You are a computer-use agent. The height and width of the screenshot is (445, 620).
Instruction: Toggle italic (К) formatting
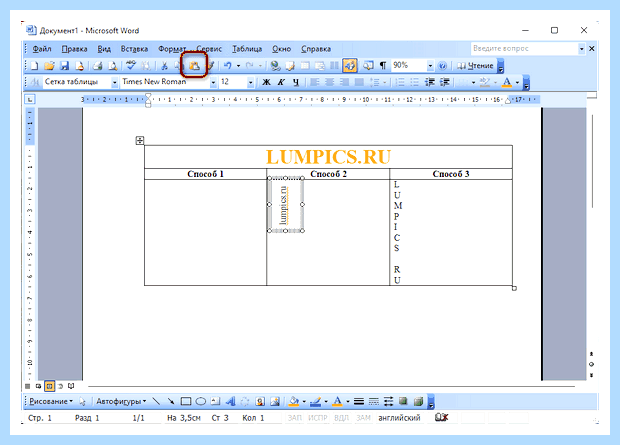pyautogui.click(x=281, y=82)
